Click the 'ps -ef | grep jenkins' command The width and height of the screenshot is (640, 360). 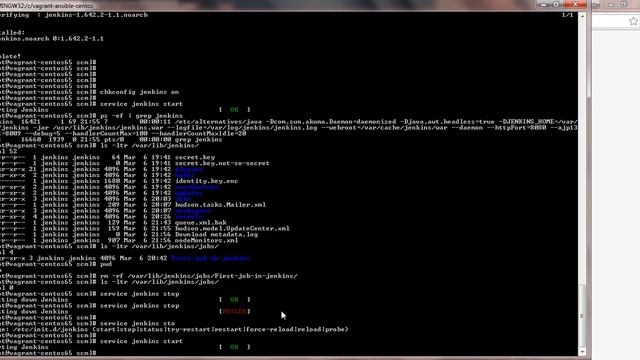(141, 116)
